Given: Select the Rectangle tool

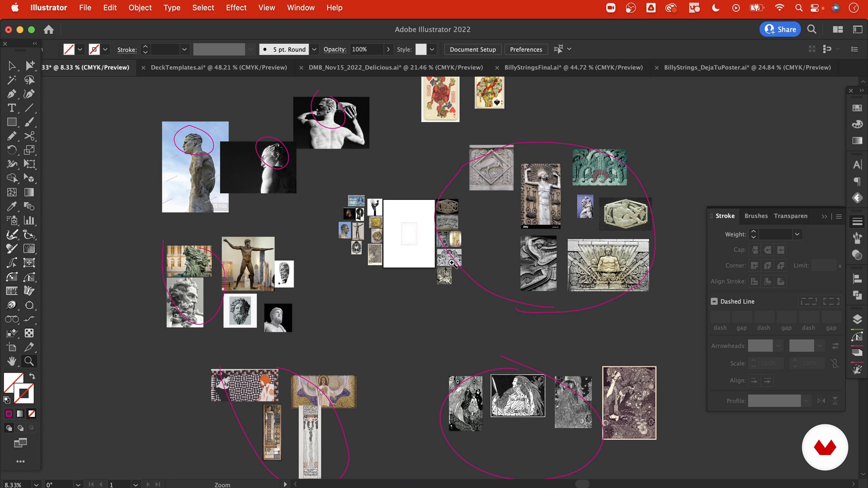Looking at the screenshot, I should coord(12,122).
